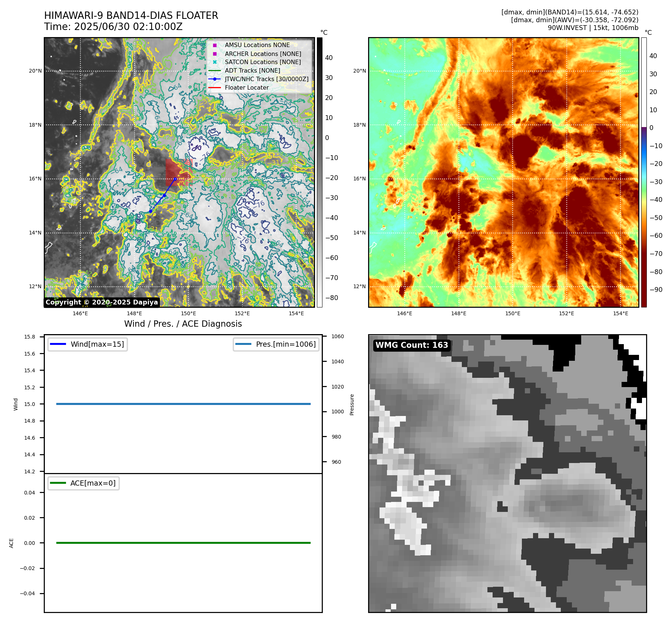The image size is (672, 626).
Task: Click the northernmost blue JTWC track point
Action: pyautogui.click(x=175, y=179)
